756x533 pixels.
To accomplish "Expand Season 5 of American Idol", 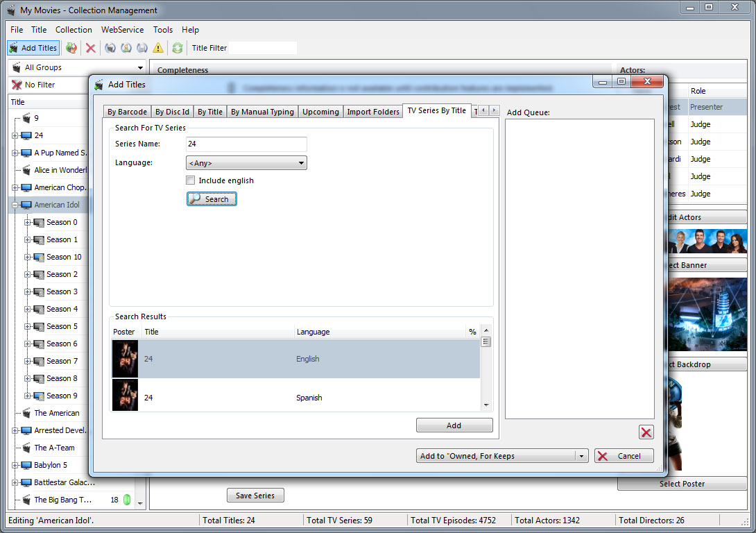I will [28, 327].
